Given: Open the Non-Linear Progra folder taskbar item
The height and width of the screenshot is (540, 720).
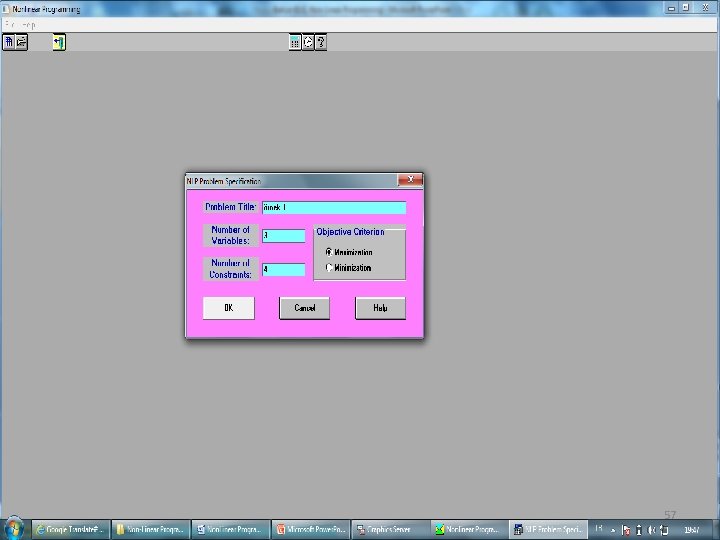Looking at the screenshot, I should (151, 529).
